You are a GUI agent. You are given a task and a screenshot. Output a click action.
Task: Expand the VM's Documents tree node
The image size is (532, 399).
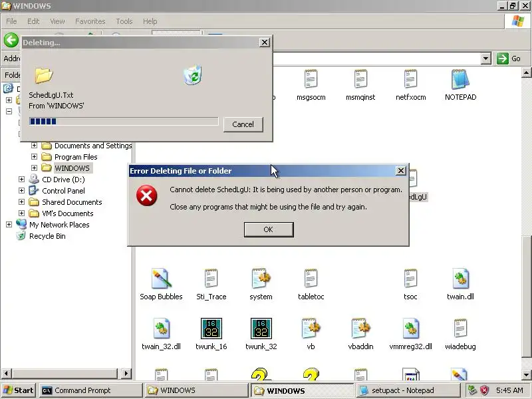[21, 213]
